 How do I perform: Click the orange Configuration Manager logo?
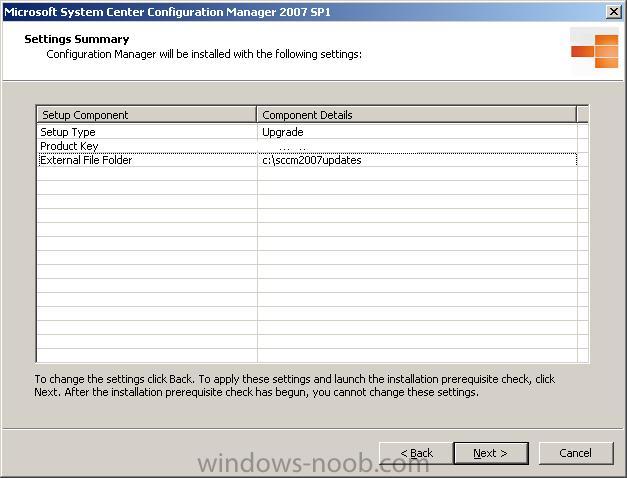point(595,51)
